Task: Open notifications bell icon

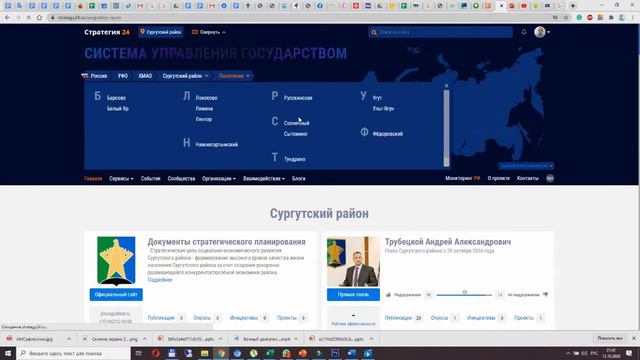Action: (524, 32)
